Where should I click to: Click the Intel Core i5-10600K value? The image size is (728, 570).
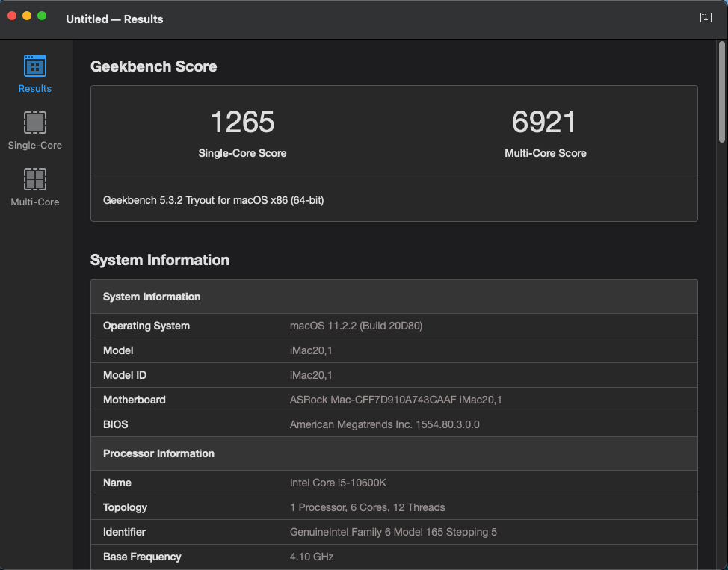click(x=338, y=483)
